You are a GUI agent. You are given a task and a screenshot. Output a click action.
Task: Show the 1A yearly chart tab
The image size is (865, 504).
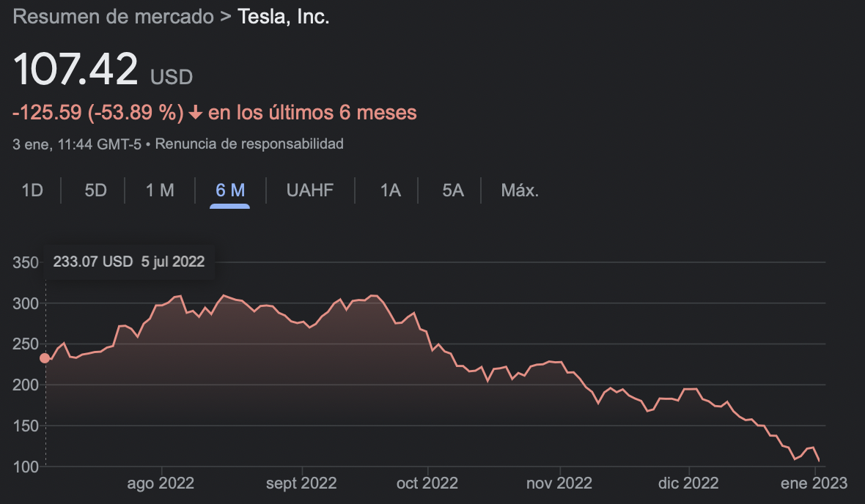(390, 190)
